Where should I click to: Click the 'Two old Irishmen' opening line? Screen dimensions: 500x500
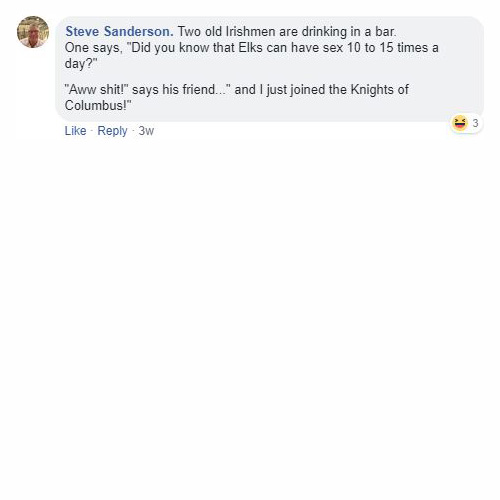pyautogui.click(x=287, y=32)
